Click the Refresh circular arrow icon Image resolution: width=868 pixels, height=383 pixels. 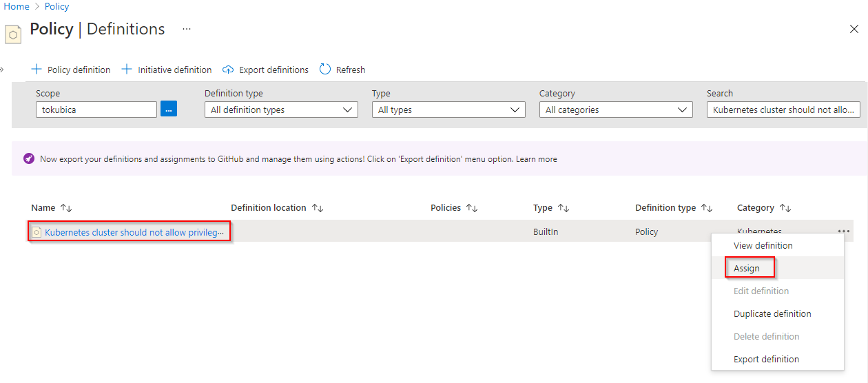[x=326, y=70]
